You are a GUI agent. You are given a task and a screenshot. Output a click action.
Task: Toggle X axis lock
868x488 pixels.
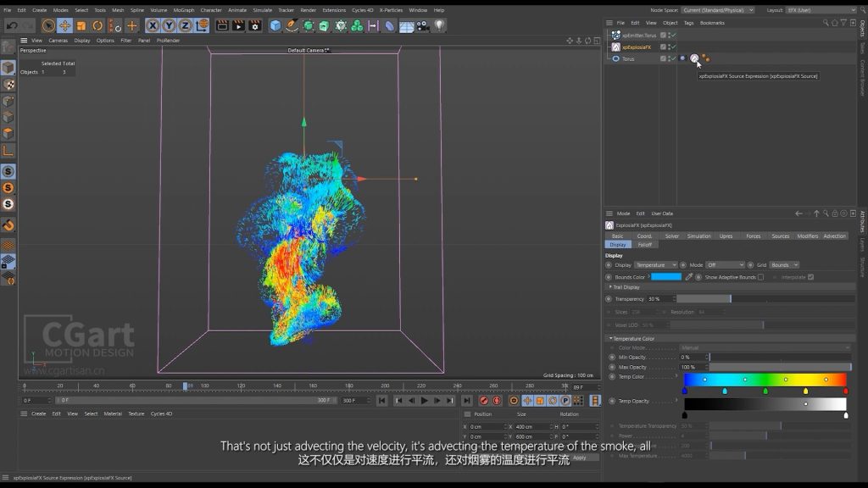point(153,25)
